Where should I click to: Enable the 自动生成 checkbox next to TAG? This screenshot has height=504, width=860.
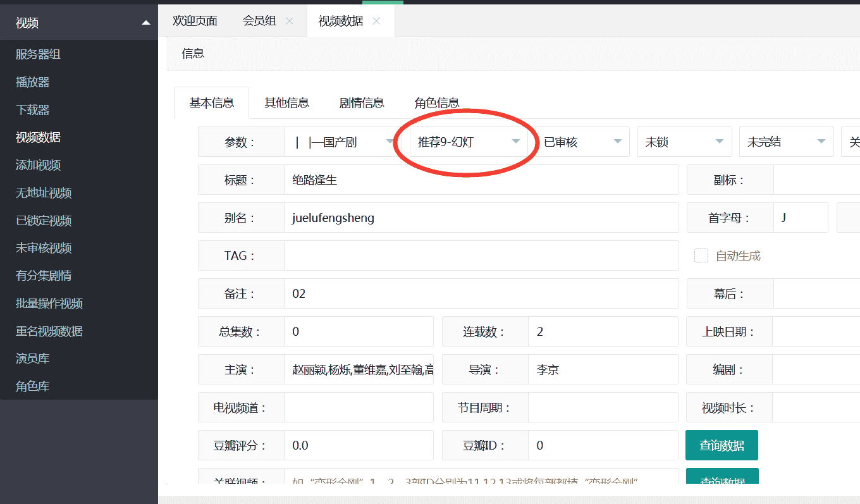point(701,255)
